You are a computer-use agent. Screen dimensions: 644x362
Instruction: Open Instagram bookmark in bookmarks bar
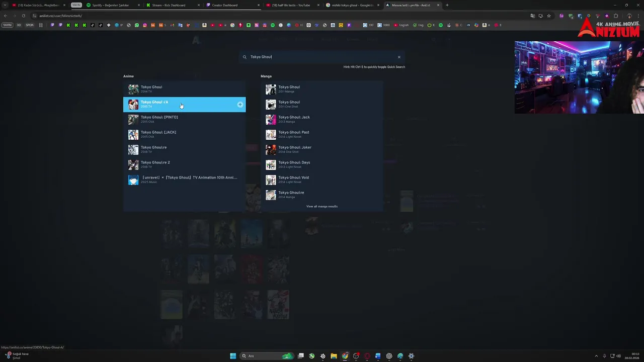click(144, 25)
